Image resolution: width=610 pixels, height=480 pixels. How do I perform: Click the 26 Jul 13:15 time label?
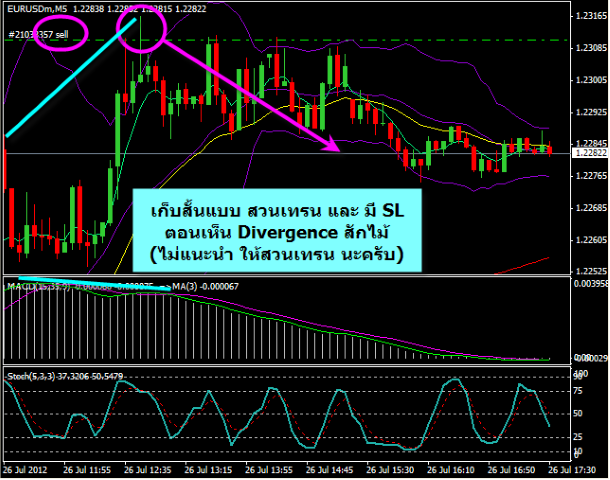(x=208, y=470)
